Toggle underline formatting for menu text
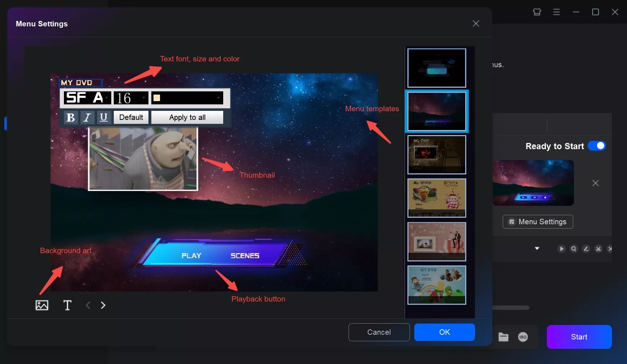The height and width of the screenshot is (364, 627). 104,117
